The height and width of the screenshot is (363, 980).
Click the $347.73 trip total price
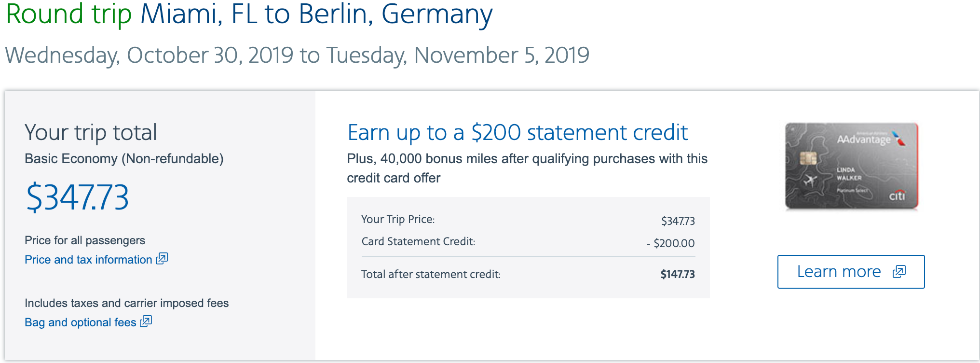click(x=77, y=197)
